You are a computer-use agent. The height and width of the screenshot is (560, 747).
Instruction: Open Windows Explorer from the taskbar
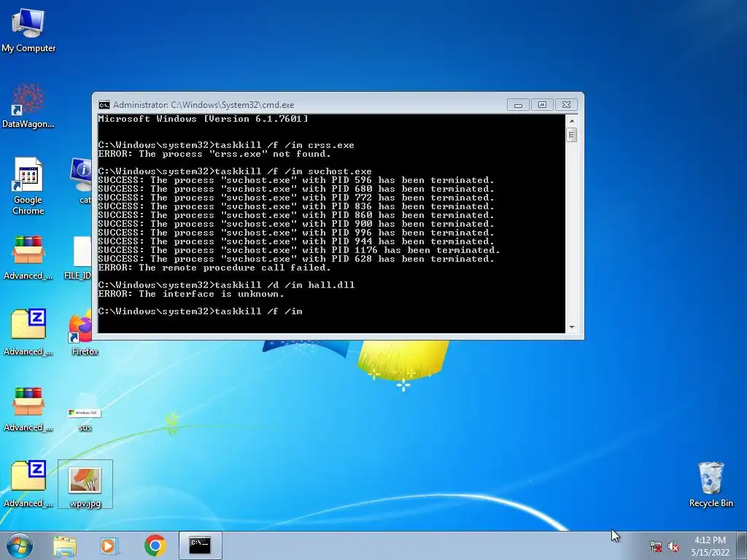65,545
